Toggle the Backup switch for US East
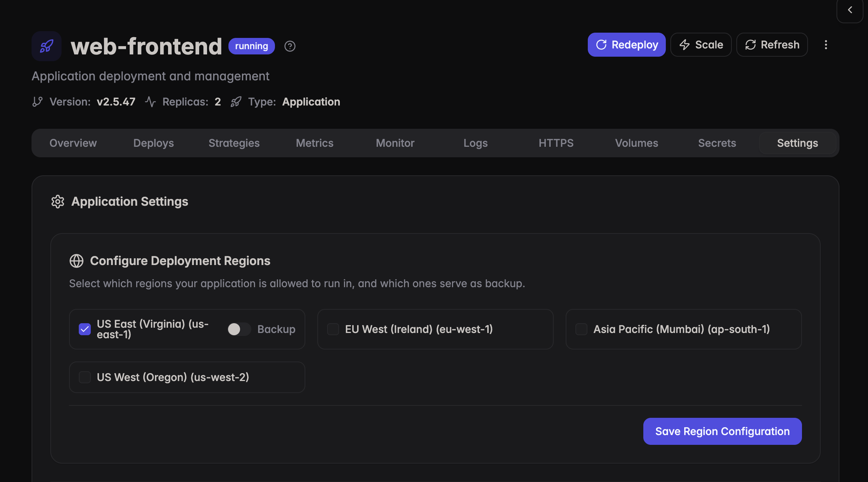Screen dimensions: 868x482 (239, 329)
